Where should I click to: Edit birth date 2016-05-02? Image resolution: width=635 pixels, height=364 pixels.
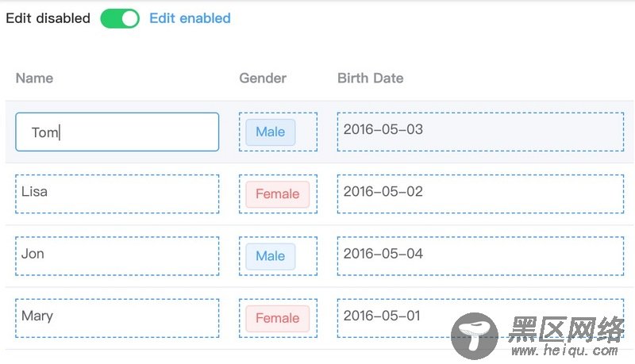click(x=480, y=193)
